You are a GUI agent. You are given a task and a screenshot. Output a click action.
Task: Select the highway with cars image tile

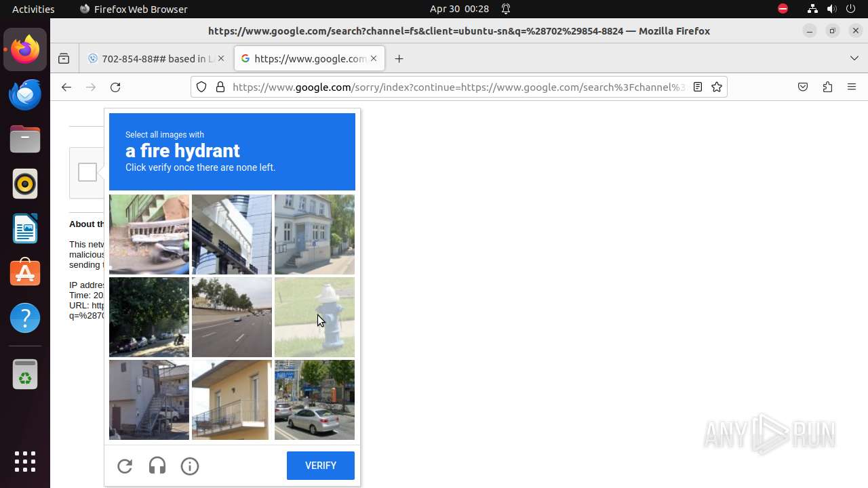click(x=232, y=317)
